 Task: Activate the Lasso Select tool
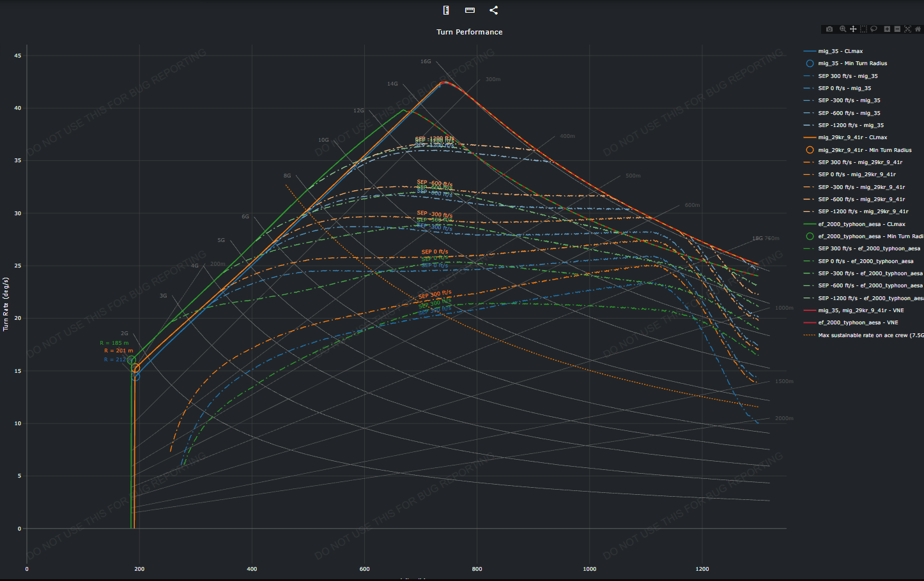pyautogui.click(x=874, y=29)
